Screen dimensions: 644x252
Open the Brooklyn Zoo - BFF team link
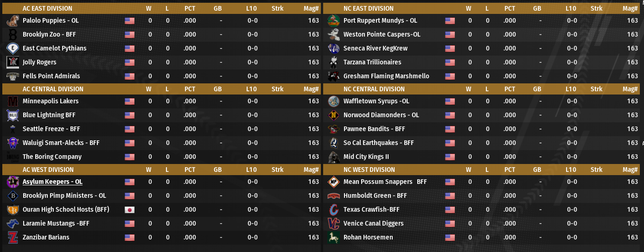[x=49, y=34]
